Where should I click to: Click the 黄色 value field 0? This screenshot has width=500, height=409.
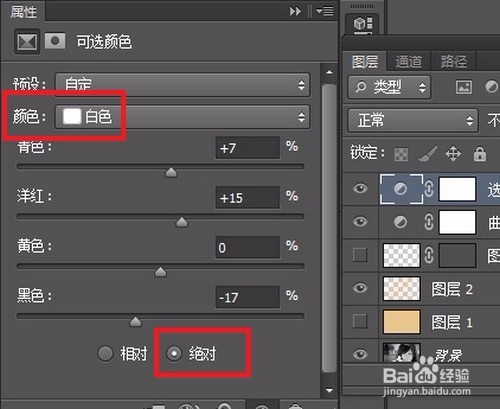point(248,248)
